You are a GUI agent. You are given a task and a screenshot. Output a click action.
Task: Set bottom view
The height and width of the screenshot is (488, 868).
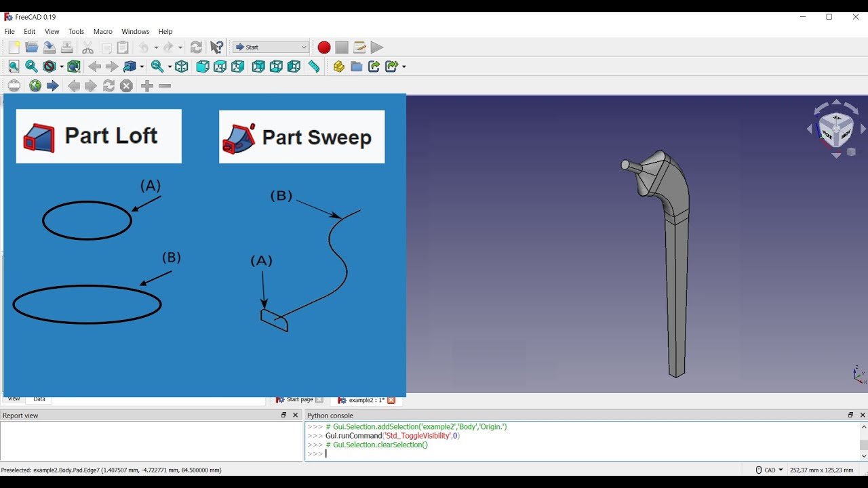click(x=276, y=66)
